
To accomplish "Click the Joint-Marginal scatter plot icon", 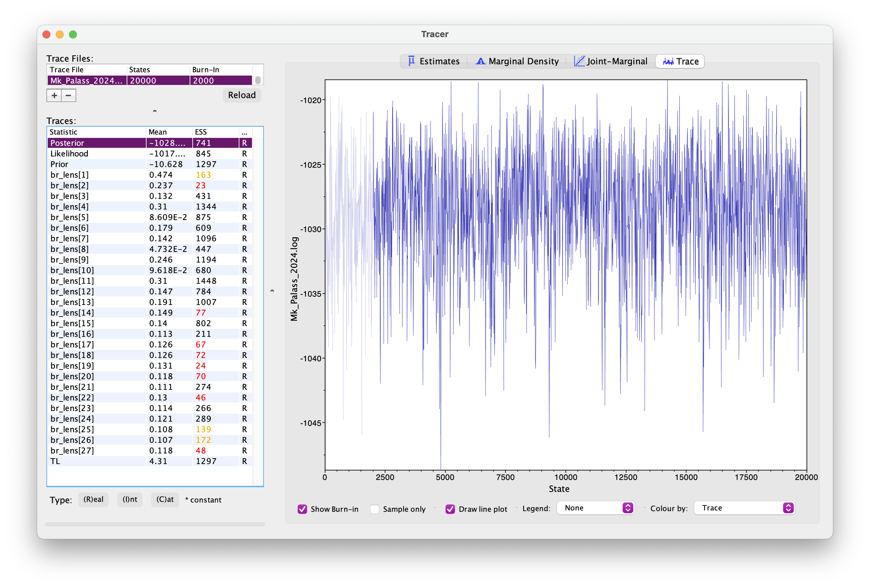I will 579,61.
